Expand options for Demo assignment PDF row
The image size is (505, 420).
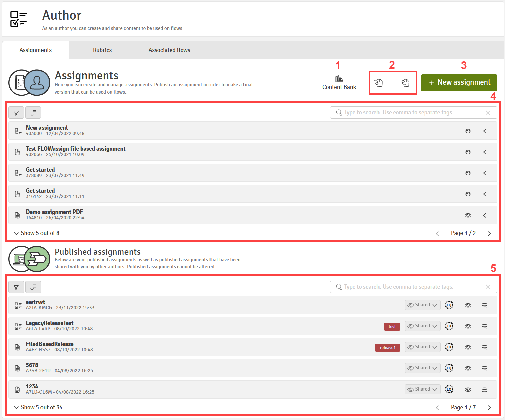[485, 215]
